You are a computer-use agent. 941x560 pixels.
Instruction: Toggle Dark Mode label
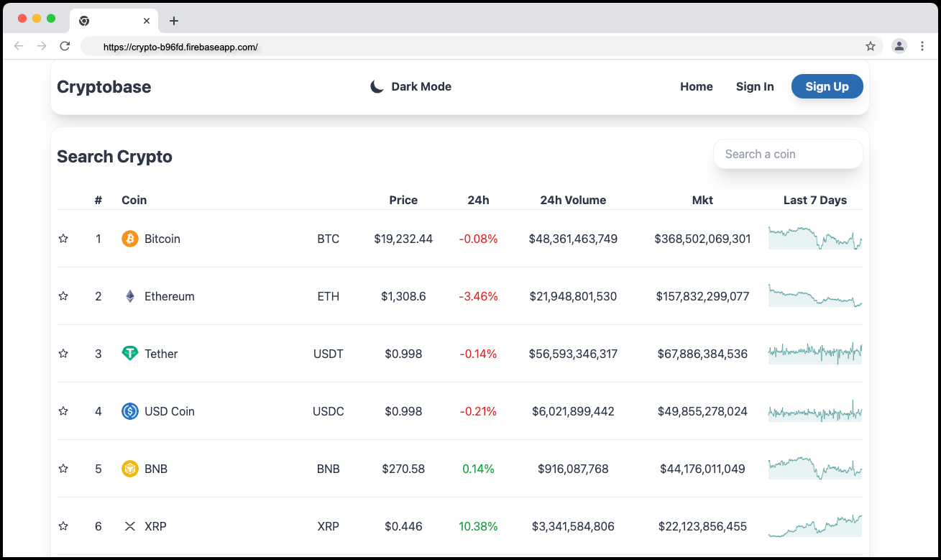[421, 87]
